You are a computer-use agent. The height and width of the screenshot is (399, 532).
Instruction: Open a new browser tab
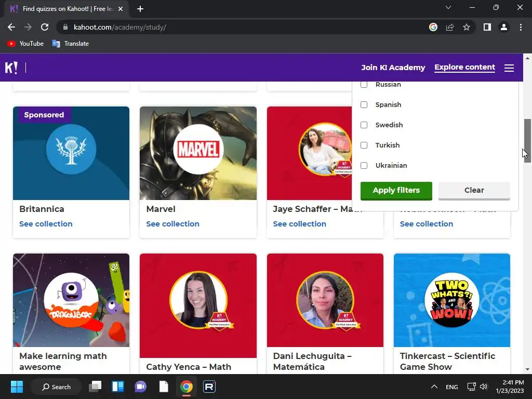pos(140,9)
